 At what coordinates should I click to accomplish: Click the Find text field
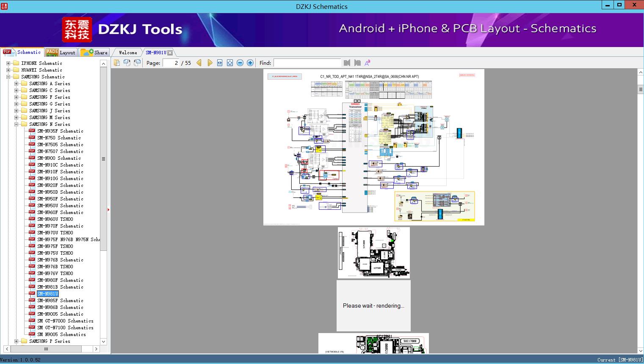point(307,63)
